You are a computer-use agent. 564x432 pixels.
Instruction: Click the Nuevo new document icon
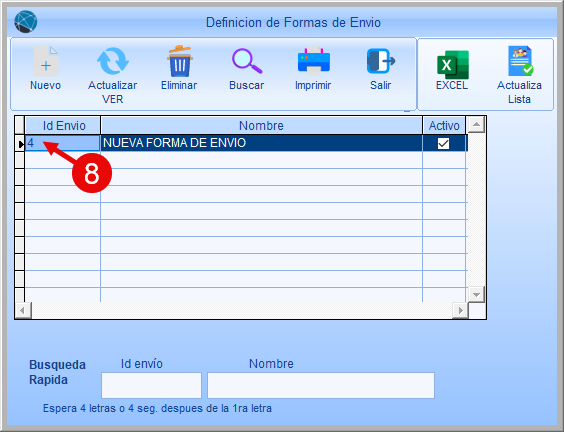click(x=46, y=61)
